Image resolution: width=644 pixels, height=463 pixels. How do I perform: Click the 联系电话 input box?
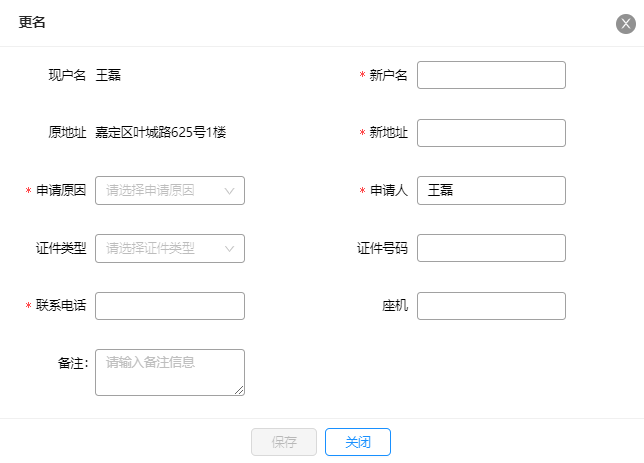(170, 306)
